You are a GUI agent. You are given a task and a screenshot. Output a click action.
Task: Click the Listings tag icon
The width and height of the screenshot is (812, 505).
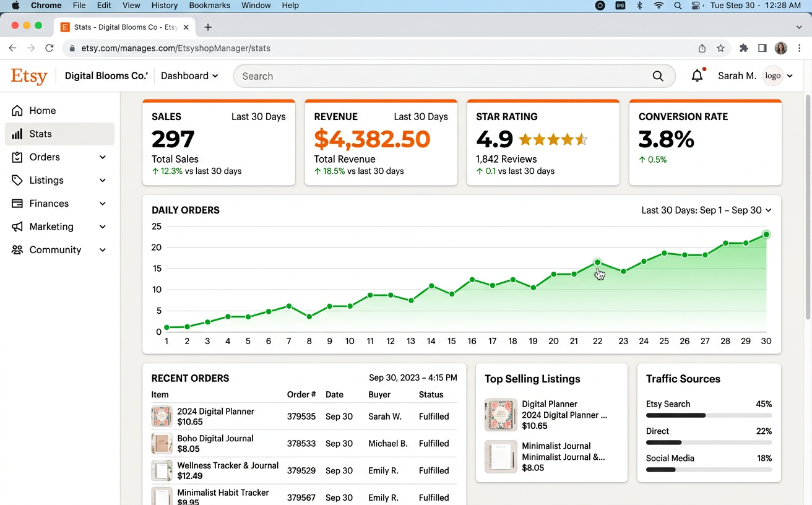click(x=17, y=180)
